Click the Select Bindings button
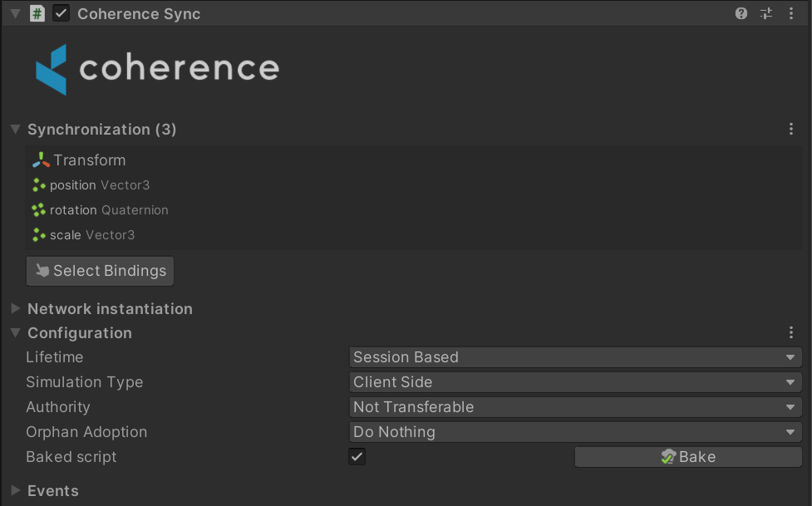 coord(100,271)
